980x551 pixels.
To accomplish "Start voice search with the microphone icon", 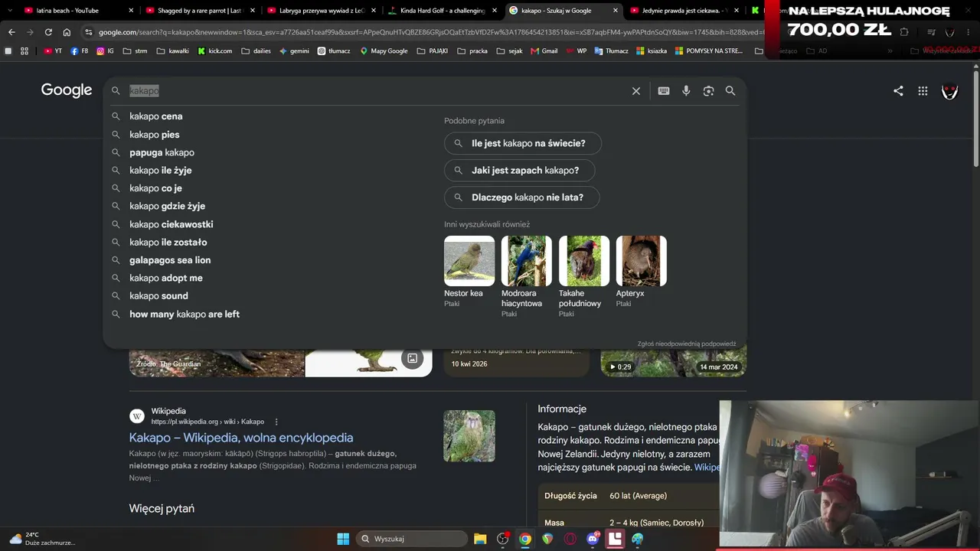I will click(686, 91).
